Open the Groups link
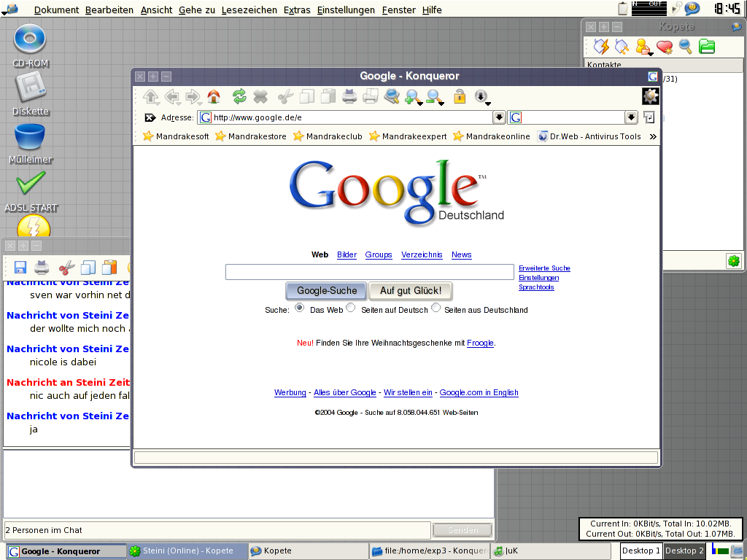Image resolution: width=747 pixels, height=560 pixels. [x=379, y=254]
